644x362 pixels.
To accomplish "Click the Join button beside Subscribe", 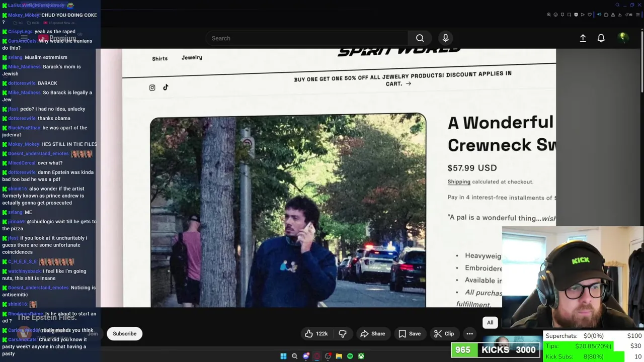I will coord(93,334).
